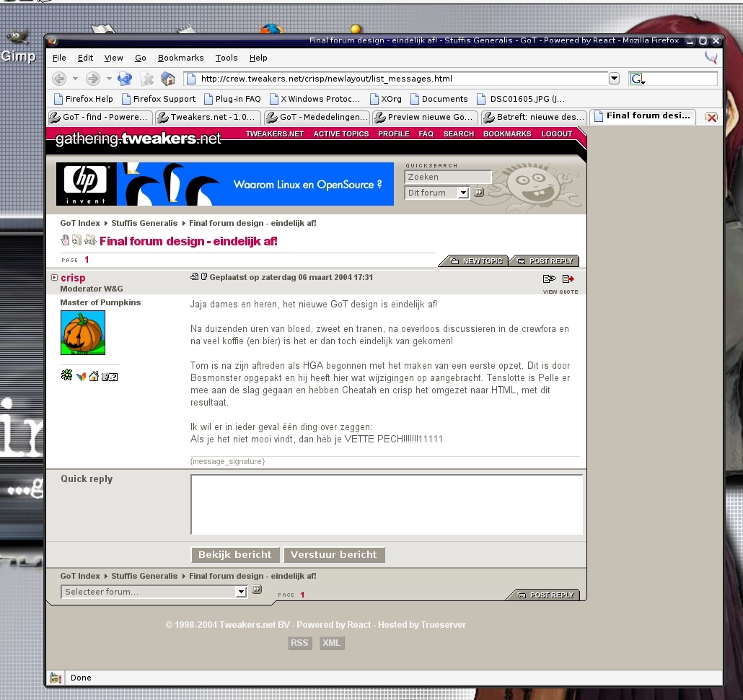The height and width of the screenshot is (700, 743).
Task: Click the first post icon before 'Geplaatst op'
Action: pyautogui.click(x=194, y=277)
